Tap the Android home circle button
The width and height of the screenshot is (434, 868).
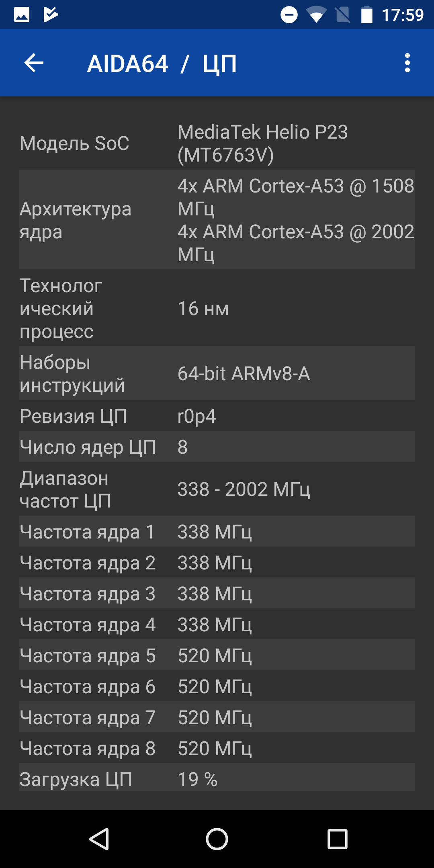[217, 839]
